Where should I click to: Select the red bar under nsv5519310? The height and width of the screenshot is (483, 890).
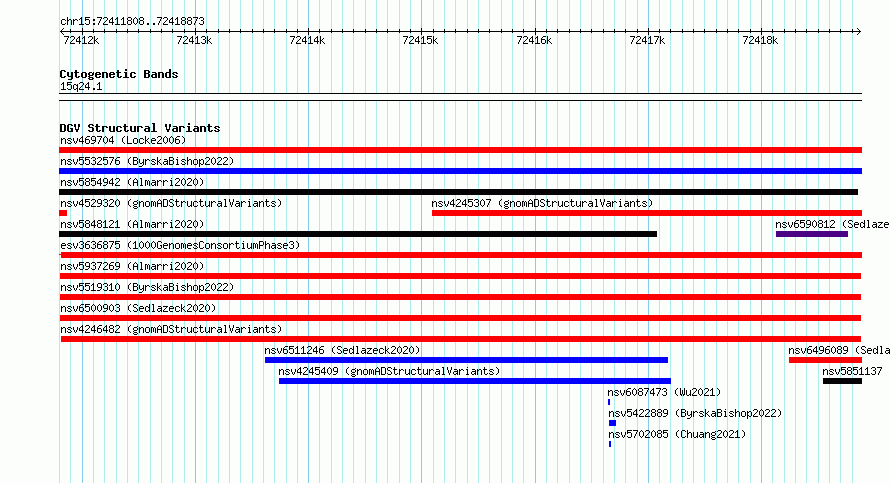pos(460,297)
